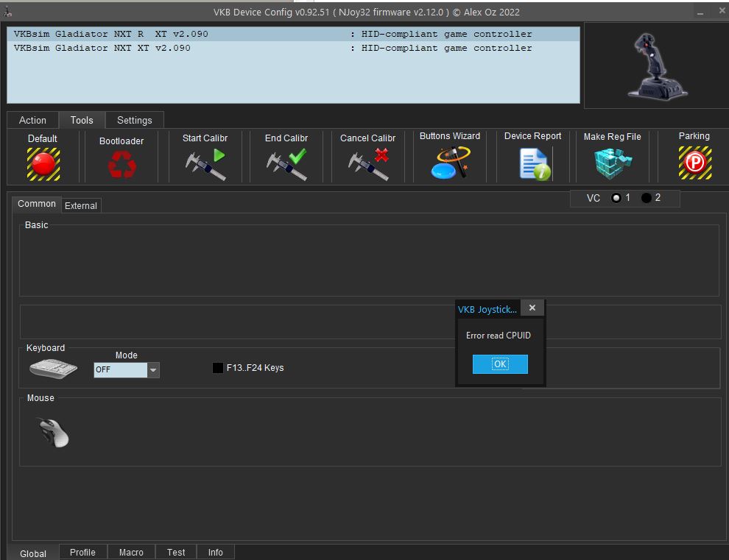Viewport: 729px width, 560px height.
Task: Switch to the Tools tab
Action: pos(82,121)
